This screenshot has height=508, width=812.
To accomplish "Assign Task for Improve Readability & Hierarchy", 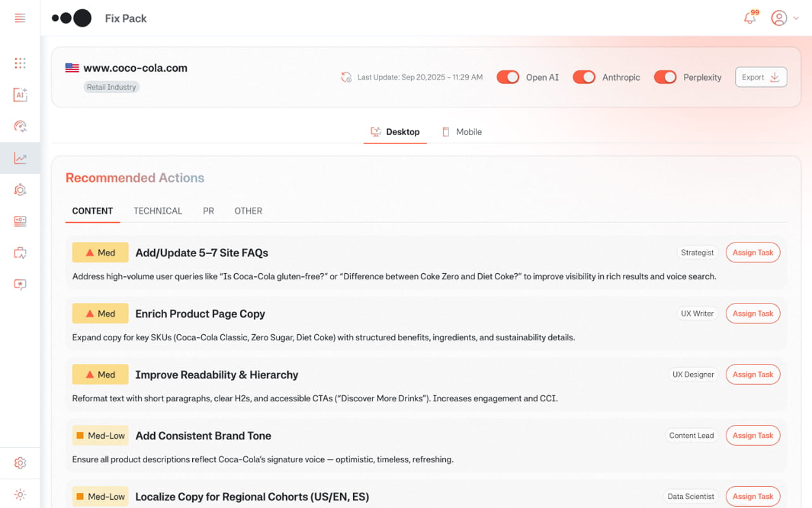I will [x=753, y=375].
